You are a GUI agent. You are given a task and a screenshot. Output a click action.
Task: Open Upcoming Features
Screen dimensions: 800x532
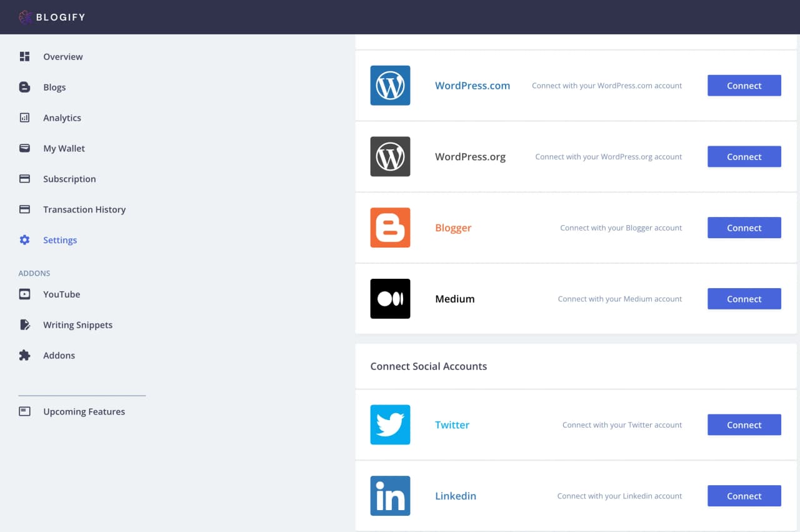click(84, 411)
